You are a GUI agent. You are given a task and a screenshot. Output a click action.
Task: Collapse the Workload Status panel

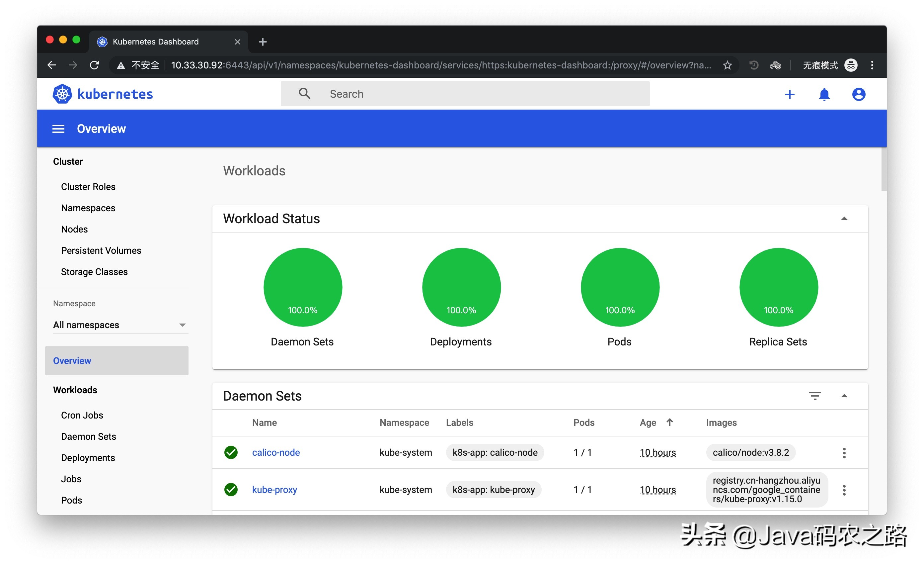tap(844, 218)
